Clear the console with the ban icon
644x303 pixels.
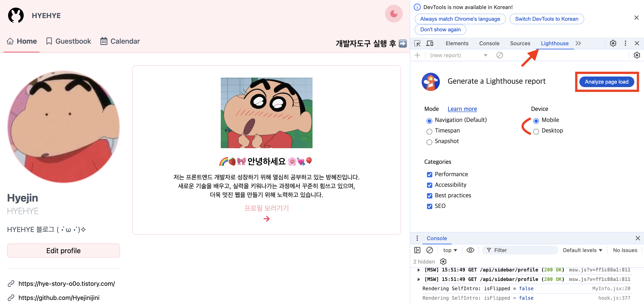coord(429,250)
